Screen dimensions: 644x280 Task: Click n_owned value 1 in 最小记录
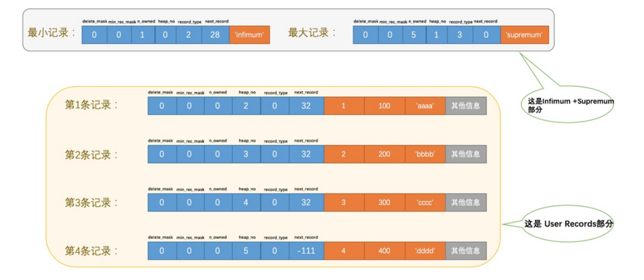pos(144,35)
